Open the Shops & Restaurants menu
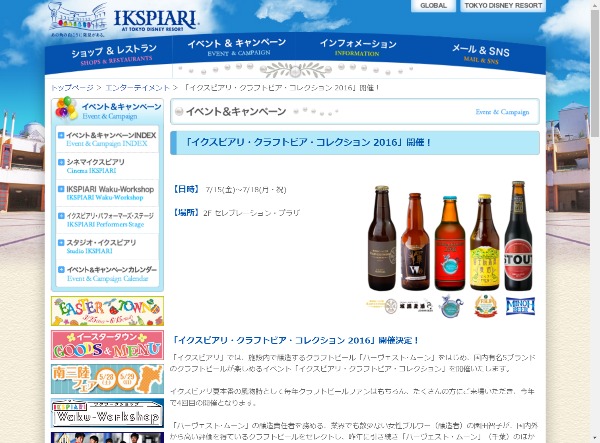Screen dimensions: 600x443 coord(114,53)
